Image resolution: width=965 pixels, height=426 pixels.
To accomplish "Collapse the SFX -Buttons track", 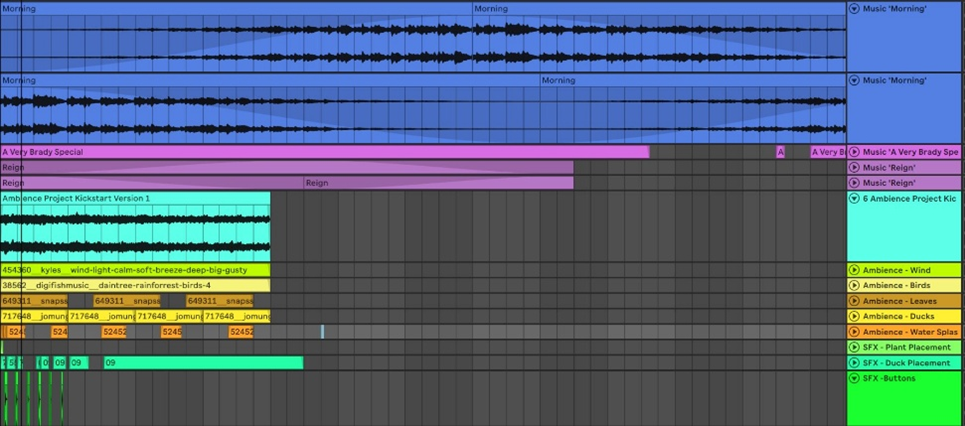I will tap(854, 379).
